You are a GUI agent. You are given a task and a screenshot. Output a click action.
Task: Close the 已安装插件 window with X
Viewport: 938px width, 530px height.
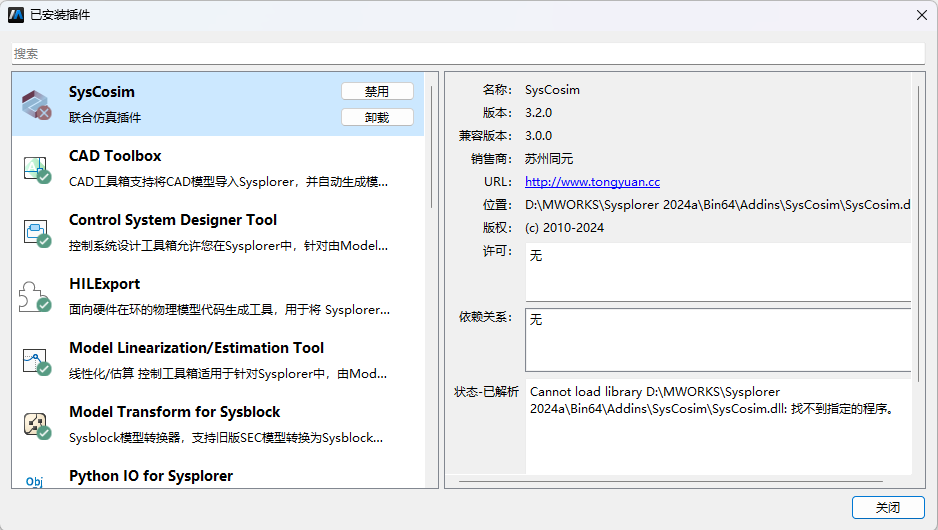[x=922, y=15]
